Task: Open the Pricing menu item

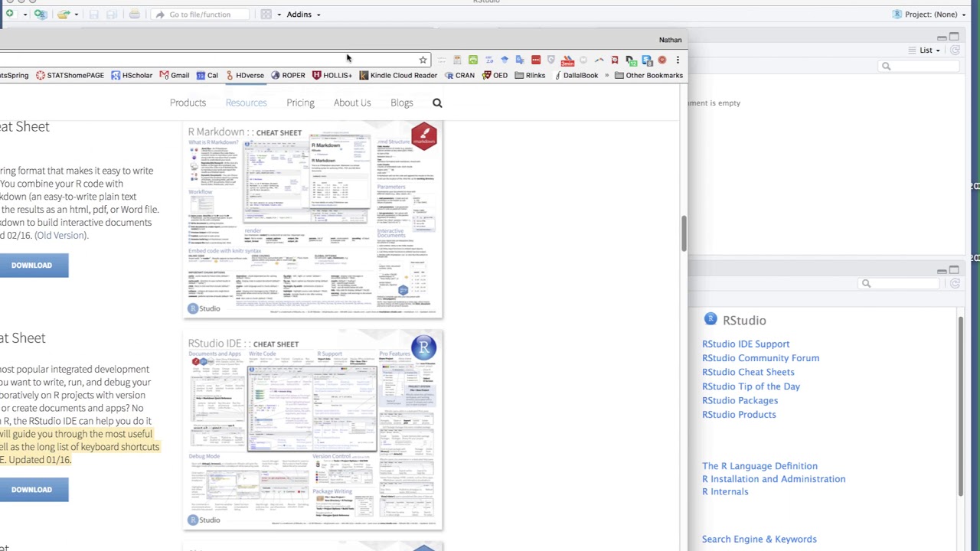Action: click(x=300, y=103)
